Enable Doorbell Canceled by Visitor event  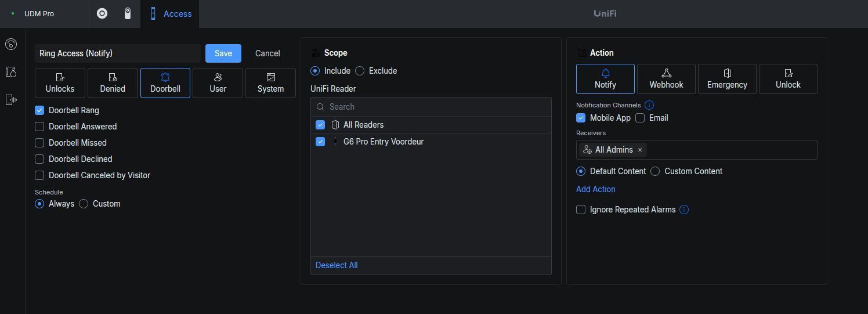(x=39, y=175)
